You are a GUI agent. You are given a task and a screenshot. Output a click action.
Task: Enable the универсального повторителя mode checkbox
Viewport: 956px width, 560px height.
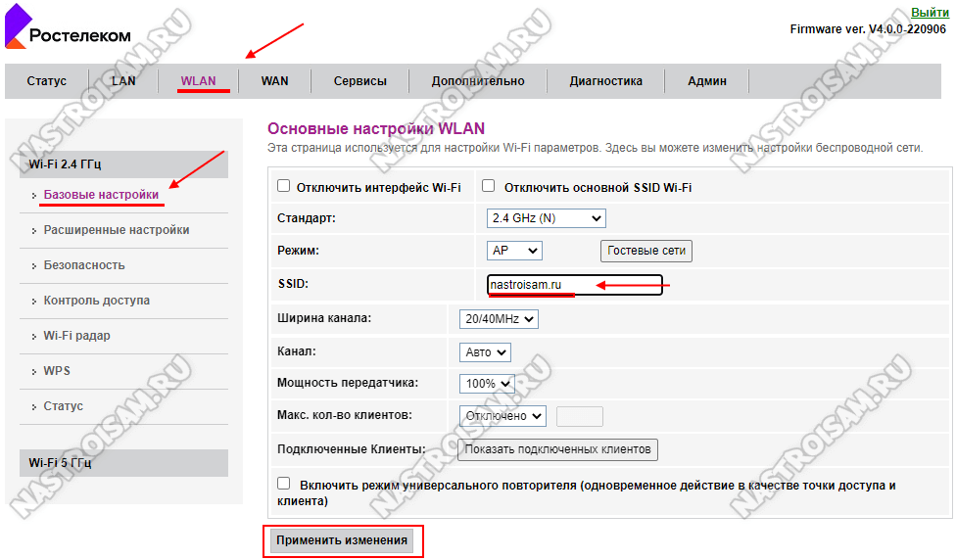coord(283,484)
